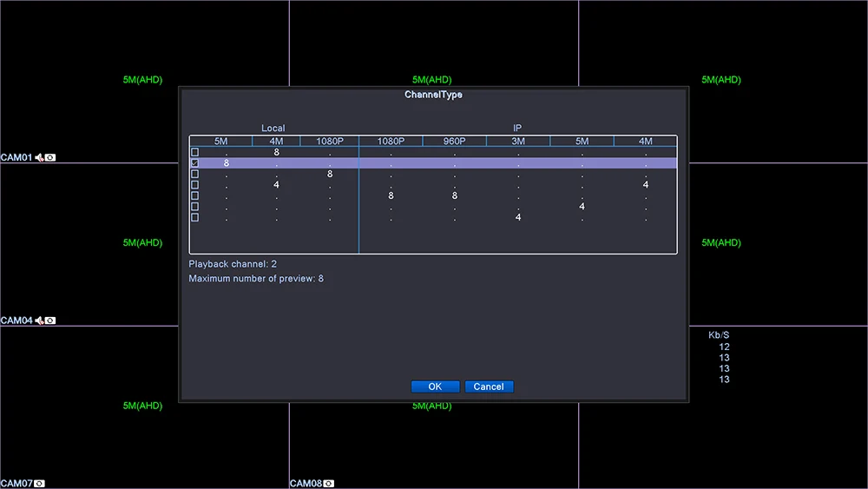Click the Local group label
This screenshot has height=489, width=868.
273,128
